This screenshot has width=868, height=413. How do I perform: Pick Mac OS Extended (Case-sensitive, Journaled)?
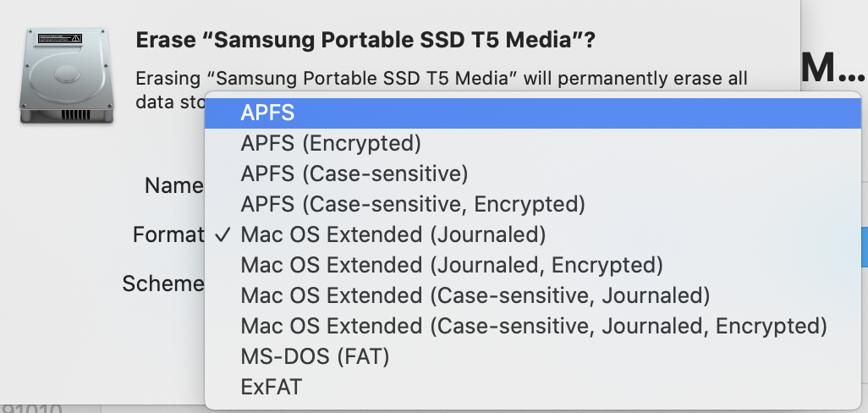(x=475, y=295)
